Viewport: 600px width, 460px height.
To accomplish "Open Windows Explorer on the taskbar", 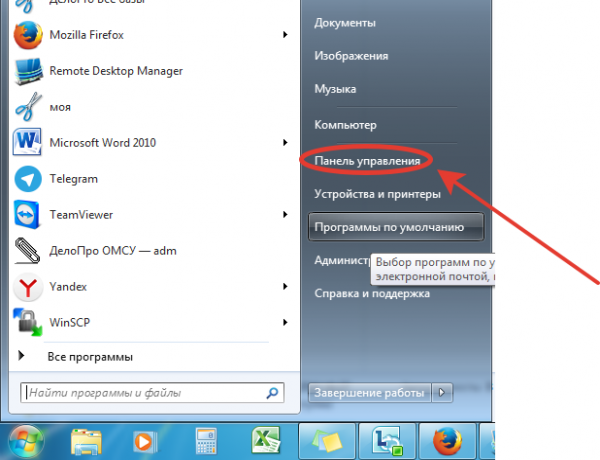I will pos(86,442).
